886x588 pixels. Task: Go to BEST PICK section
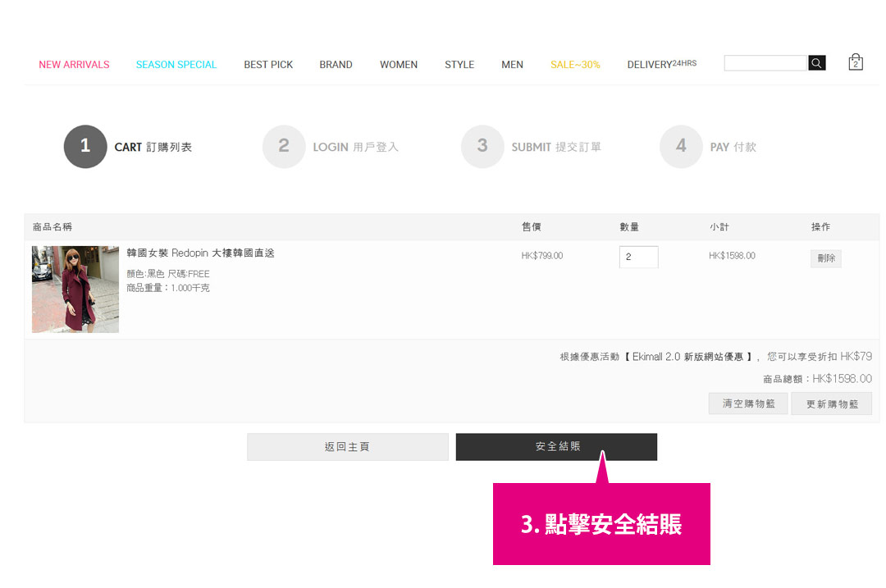(268, 65)
